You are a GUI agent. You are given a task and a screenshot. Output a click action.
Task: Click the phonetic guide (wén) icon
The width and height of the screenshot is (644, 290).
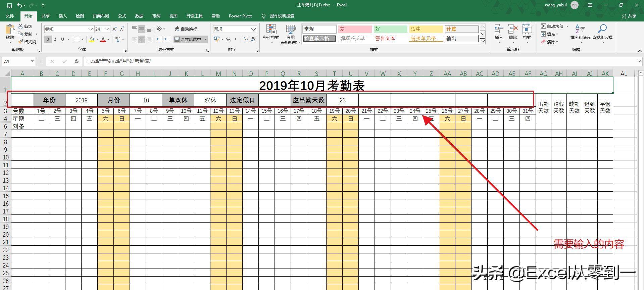point(117,39)
